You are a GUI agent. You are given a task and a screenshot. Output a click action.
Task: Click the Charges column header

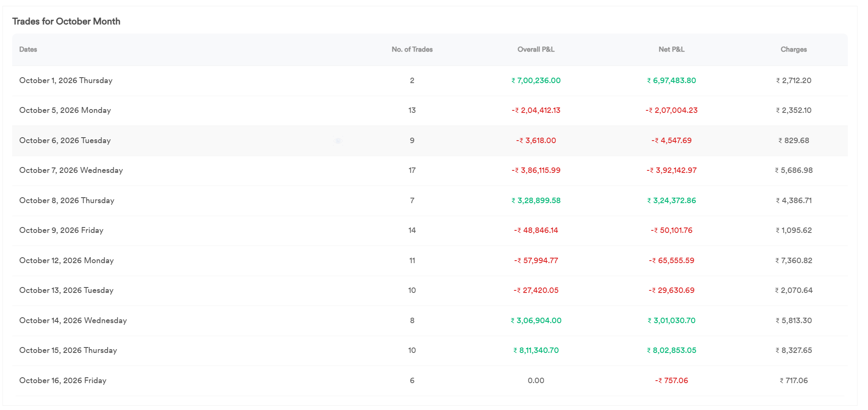(794, 50)
